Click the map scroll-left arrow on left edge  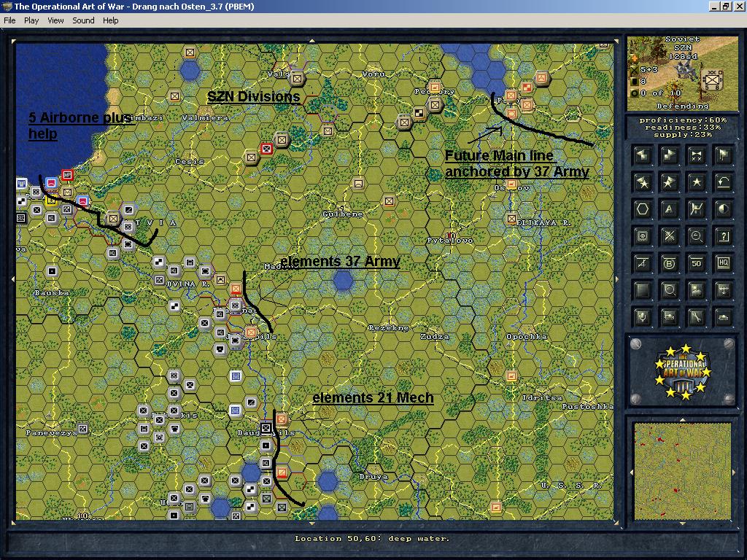coord(13,279)
